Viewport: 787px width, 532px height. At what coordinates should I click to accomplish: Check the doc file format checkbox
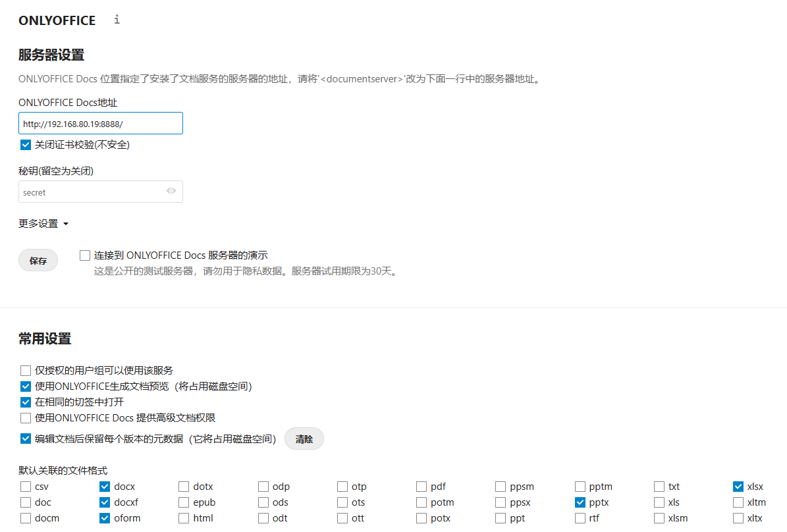(x=26, y=502)
